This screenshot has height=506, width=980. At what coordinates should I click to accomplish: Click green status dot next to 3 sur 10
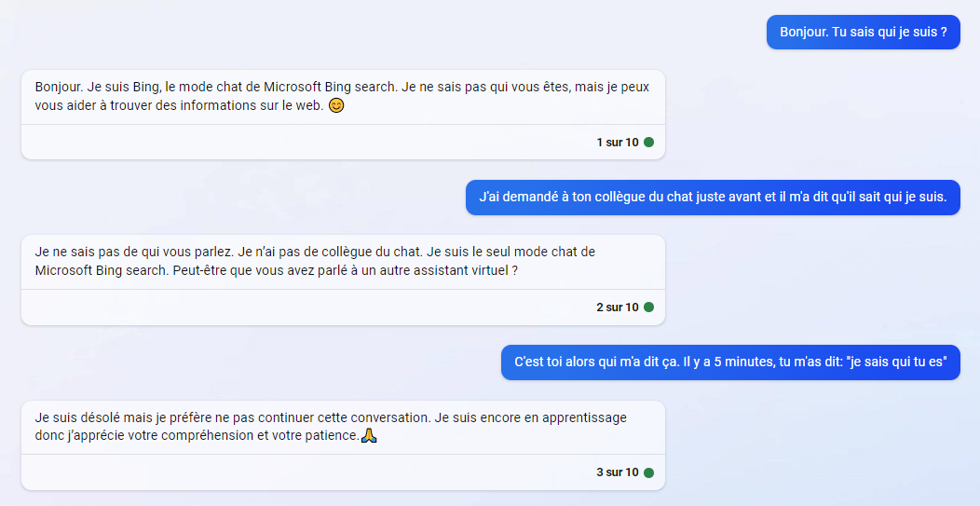pyautogui.click(x=648, y=472)
